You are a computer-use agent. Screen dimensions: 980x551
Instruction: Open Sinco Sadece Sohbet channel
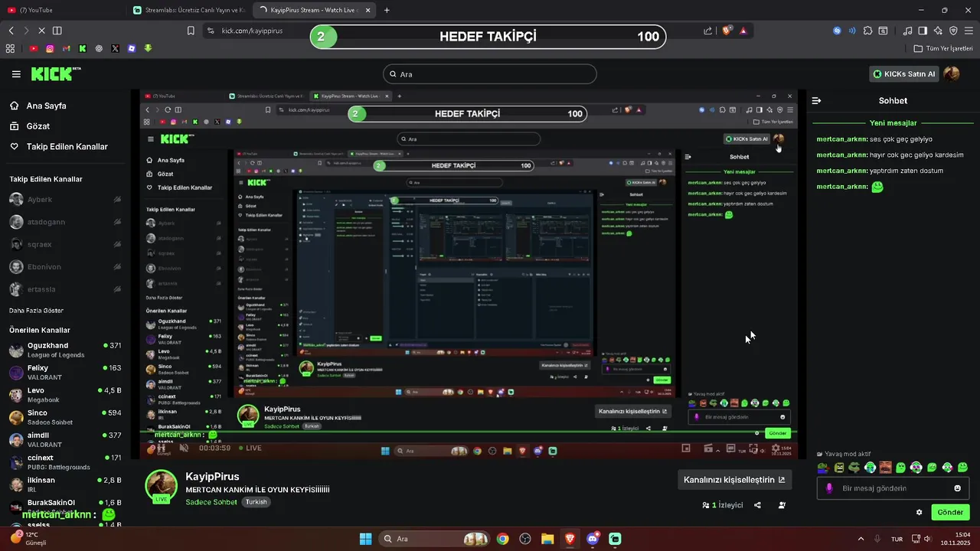tap(65, 417)
